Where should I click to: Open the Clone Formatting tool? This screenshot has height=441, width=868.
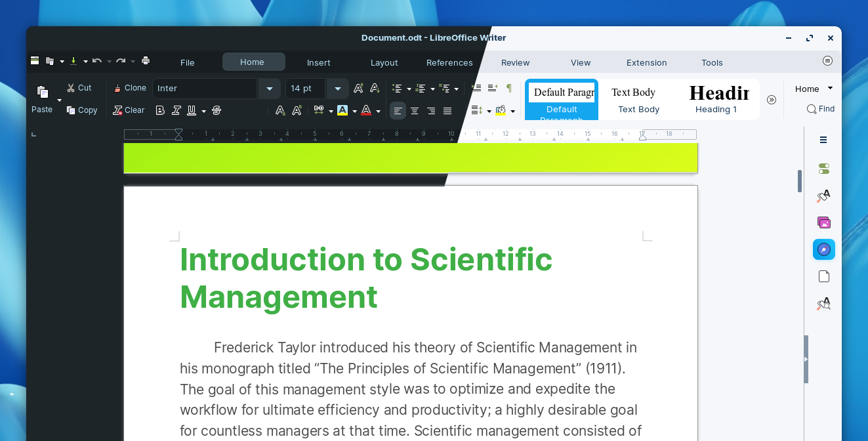[130, 87]
